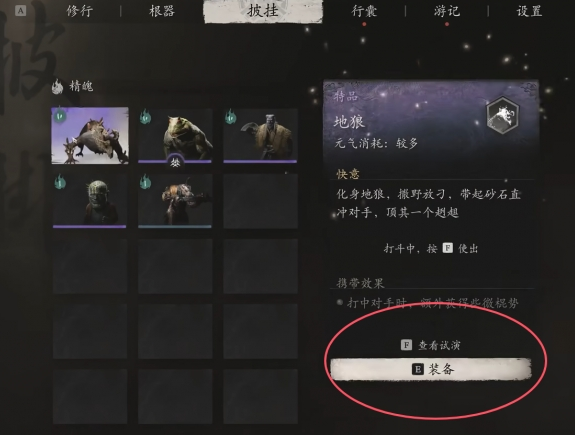Screen dimensions: 575x435
Task: Click the 装备 equip button
Action: point(431,369)
